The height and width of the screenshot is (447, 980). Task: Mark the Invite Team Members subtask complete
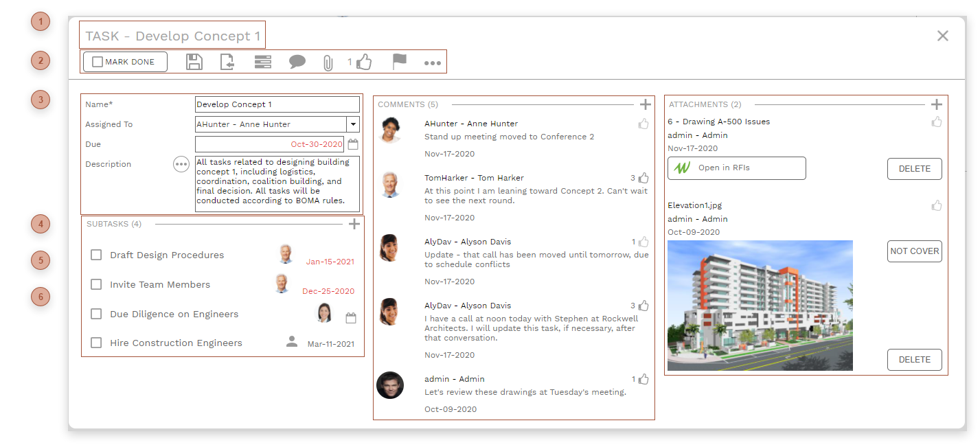[96, 284]
